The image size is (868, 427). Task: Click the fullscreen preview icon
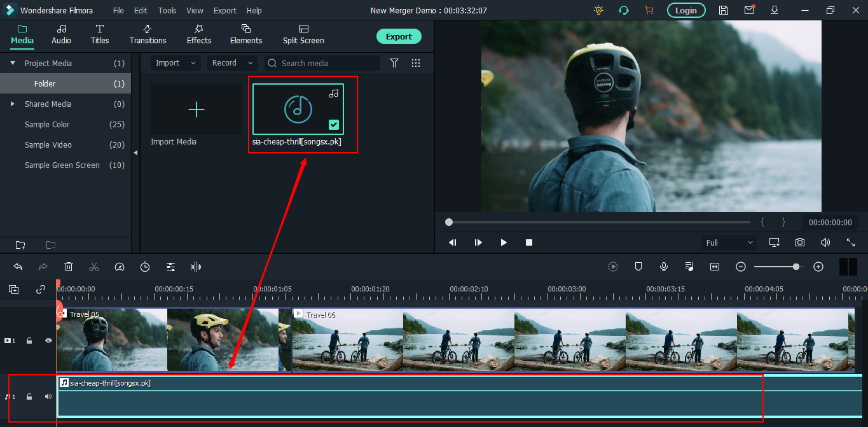[x=851, y=242]
